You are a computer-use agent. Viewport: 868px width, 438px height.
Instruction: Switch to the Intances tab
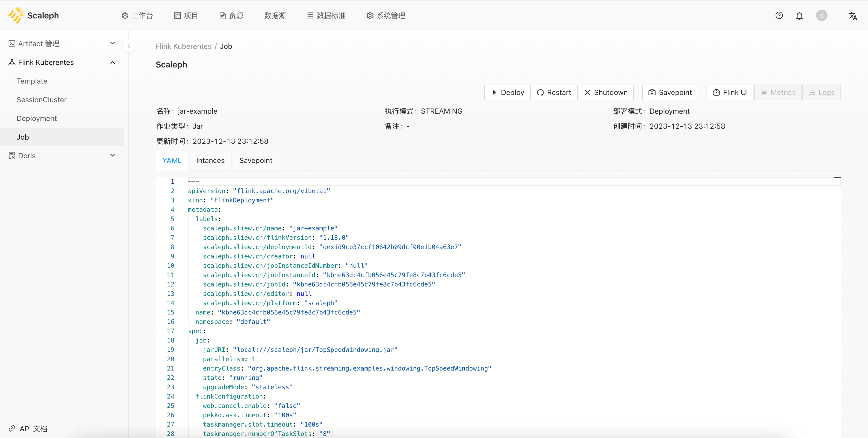[210, 160]
